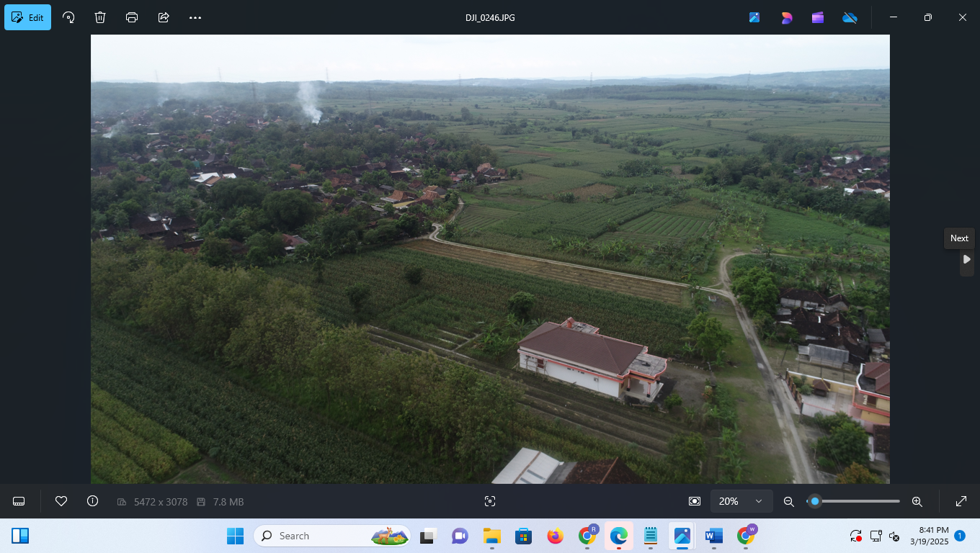Launch Microsoft Designer from the title bar
980x553 pixels.
786,17
